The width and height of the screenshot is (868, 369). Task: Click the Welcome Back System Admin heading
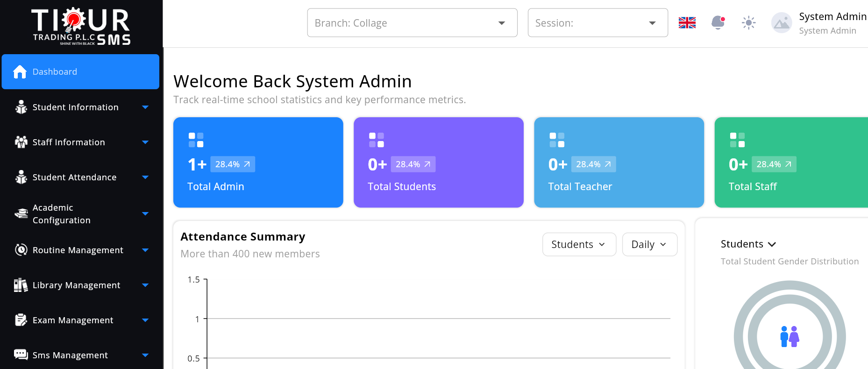pyautogui.click(x=292, y=81)
